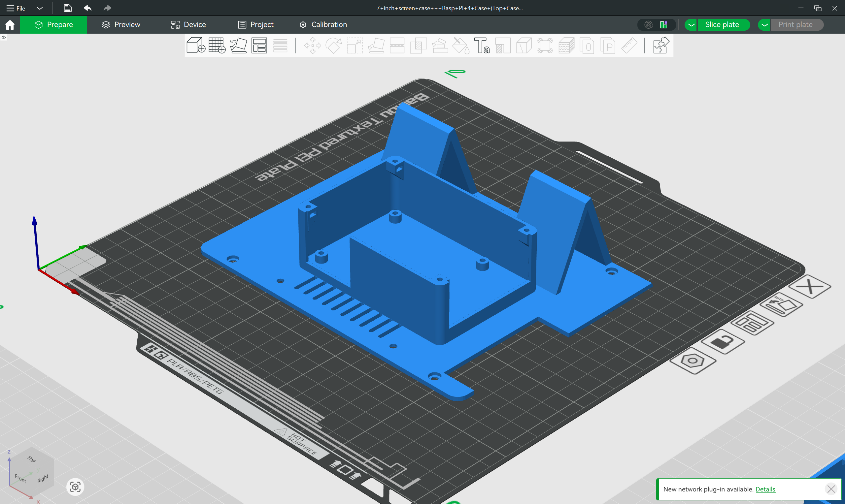Dismiss the network plug-in notification
Image resolution: width=845 pixels, height=504 pixels.
[x=831, y=489]
